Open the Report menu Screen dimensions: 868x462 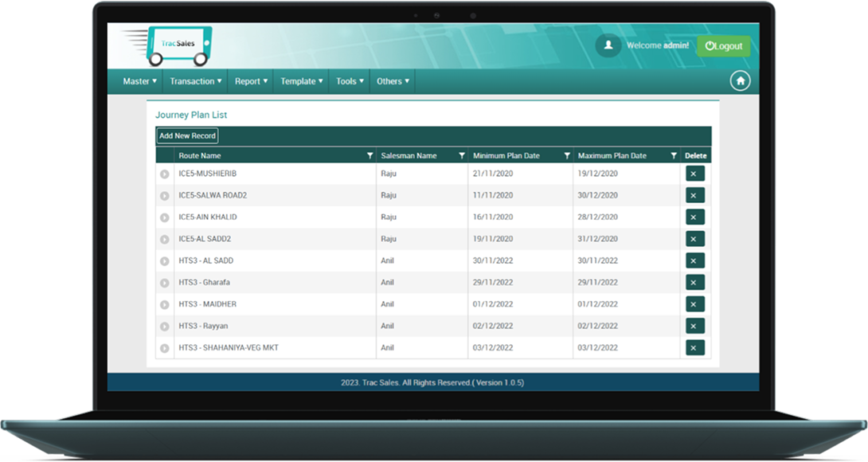[251, 81]
